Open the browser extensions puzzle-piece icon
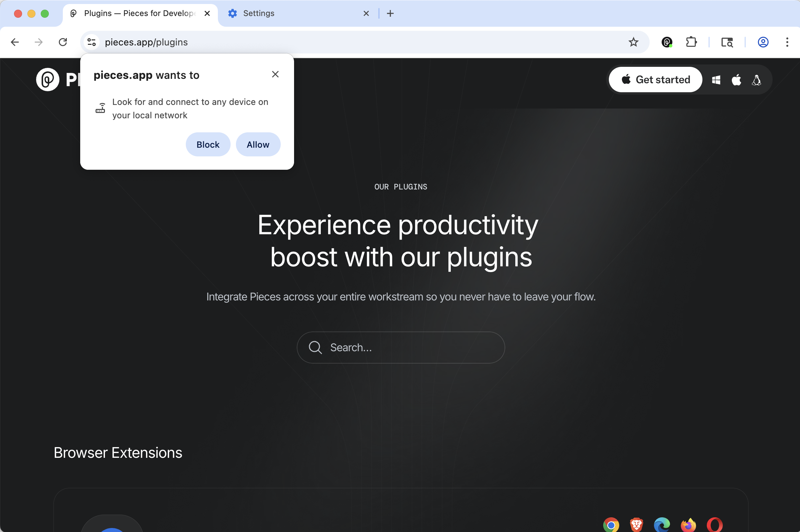This screenshot has width=800, height=532. pos(691,42)
